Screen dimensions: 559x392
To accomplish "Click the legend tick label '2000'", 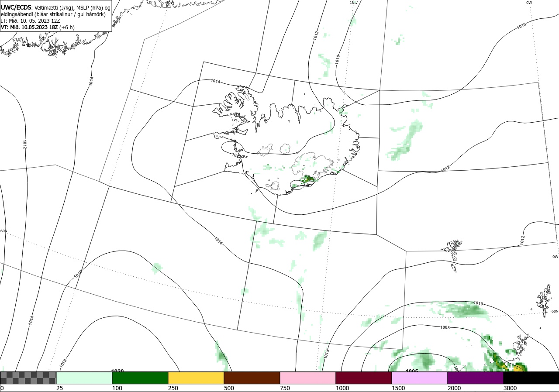I will coord(454,388).
